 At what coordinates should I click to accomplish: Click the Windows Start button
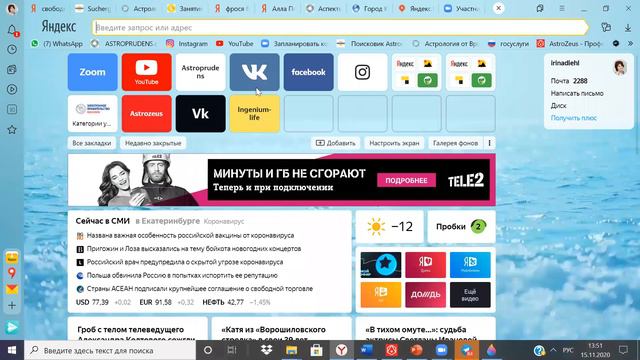pyautogui.click(x=12, y=350)
